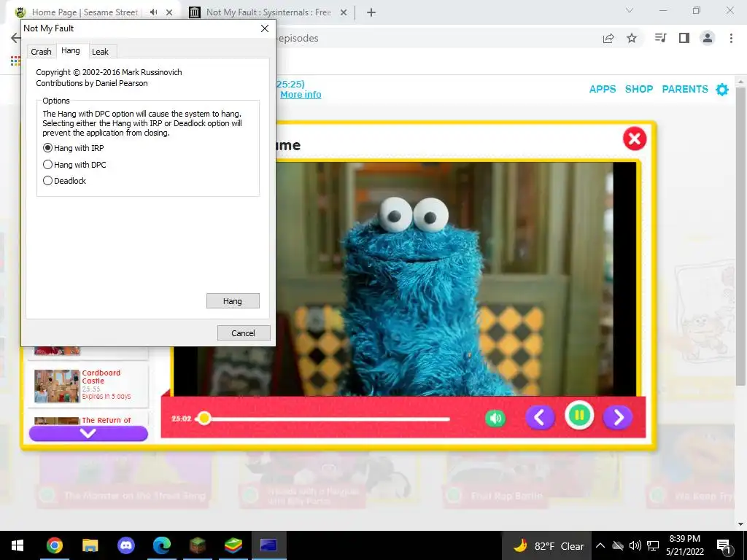Go to the previous video
Viewport: 747px width, 560px height.
(x=540, y=417)
